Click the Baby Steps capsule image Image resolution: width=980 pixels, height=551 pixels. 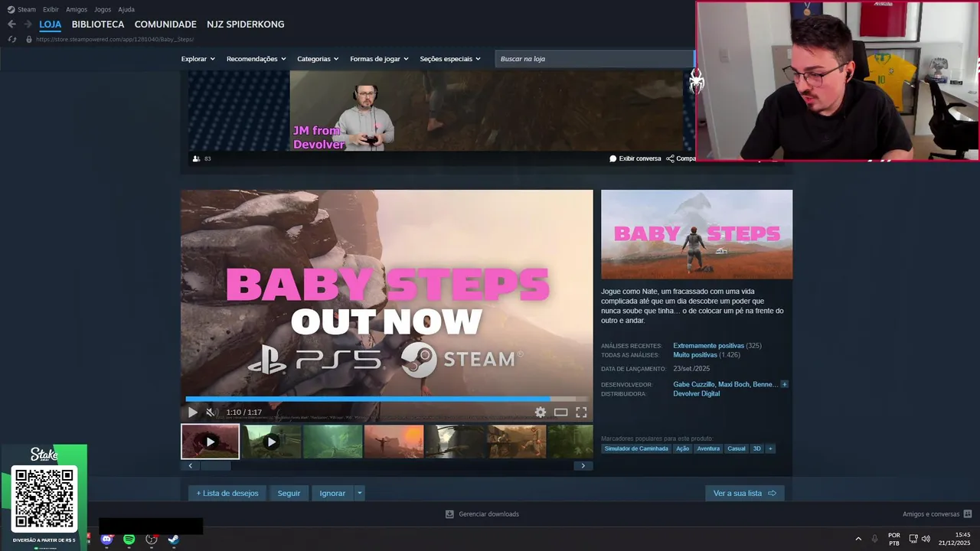tap(697, 234)
